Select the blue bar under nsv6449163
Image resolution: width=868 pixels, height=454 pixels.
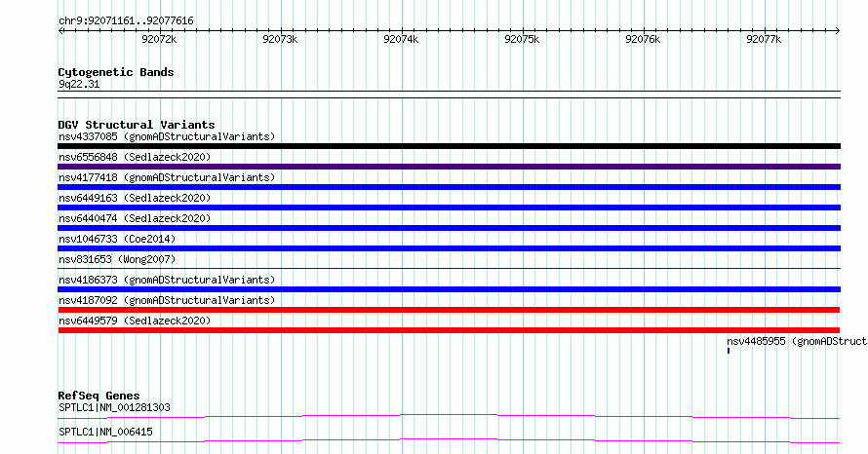coord(449,208)
